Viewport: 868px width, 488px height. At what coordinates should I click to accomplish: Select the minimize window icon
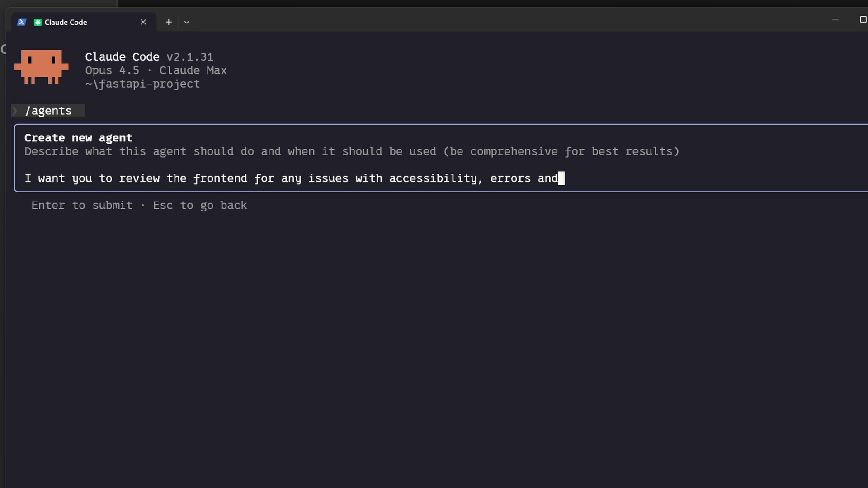coord(835,19)
